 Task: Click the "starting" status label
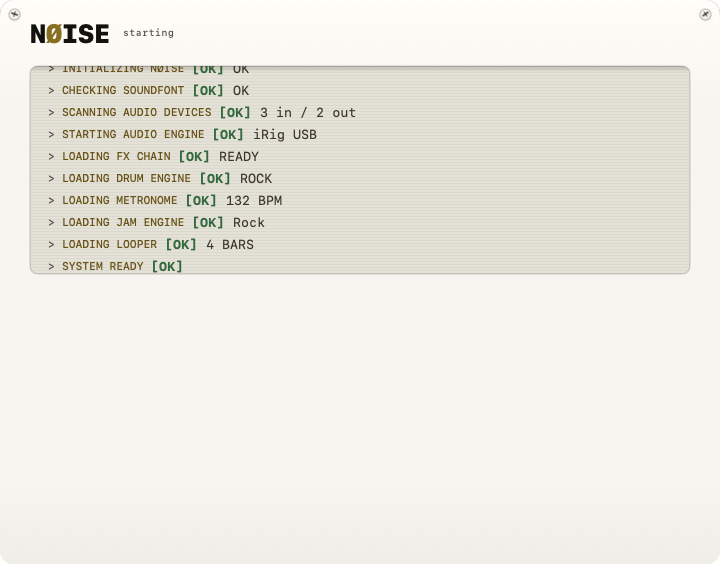pyautogui.click(x=148, y=33)
